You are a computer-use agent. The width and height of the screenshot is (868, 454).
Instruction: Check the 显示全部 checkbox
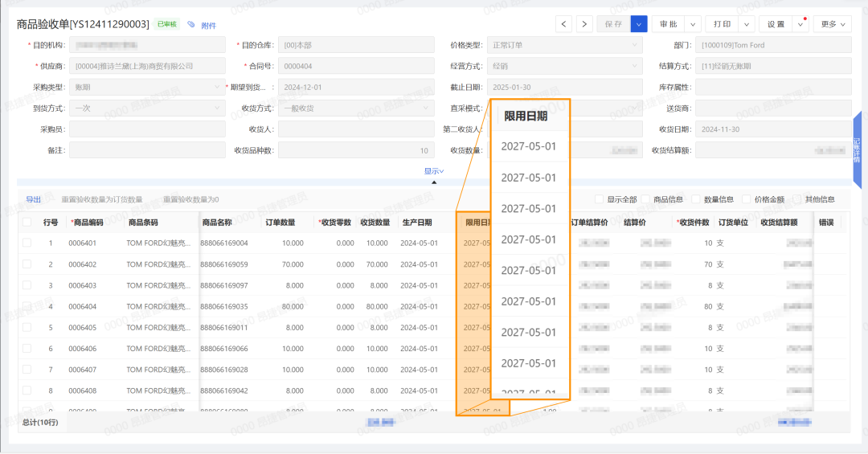click(x=599, y=199)
